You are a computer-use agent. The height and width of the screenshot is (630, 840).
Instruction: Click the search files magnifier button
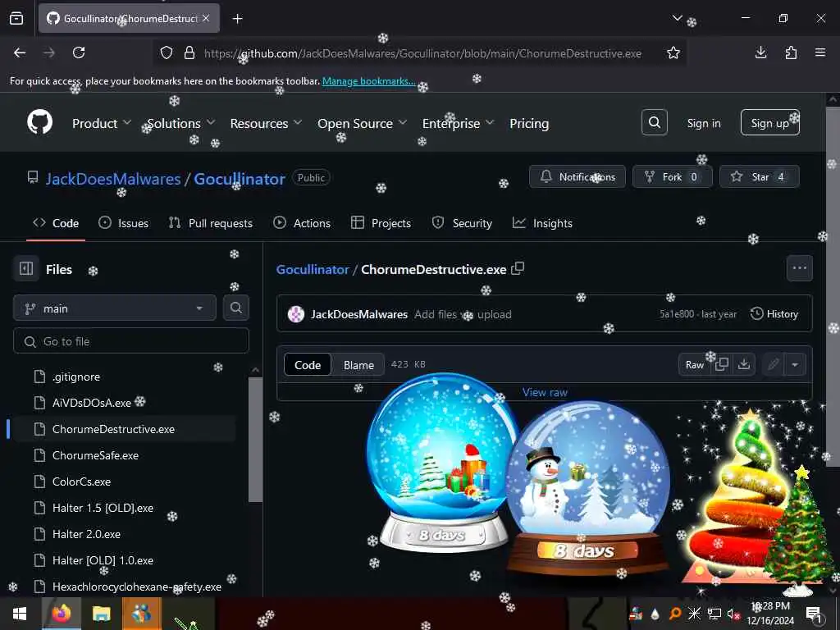(x=235, y=308)
